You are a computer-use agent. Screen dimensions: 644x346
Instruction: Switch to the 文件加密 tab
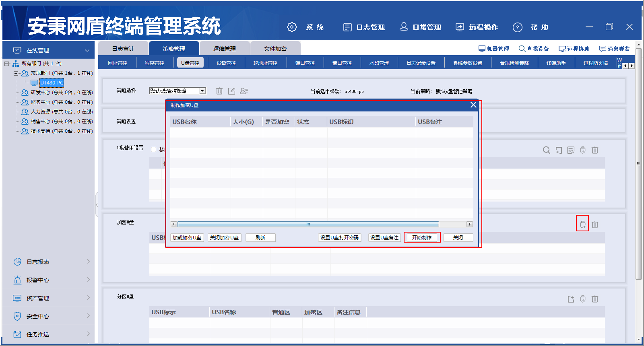[275, 48]
